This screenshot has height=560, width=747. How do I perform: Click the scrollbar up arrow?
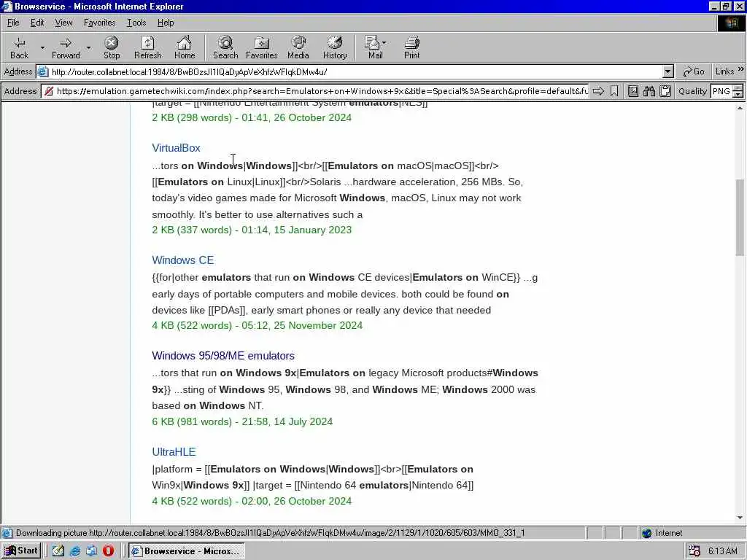[x=740, y=108]
